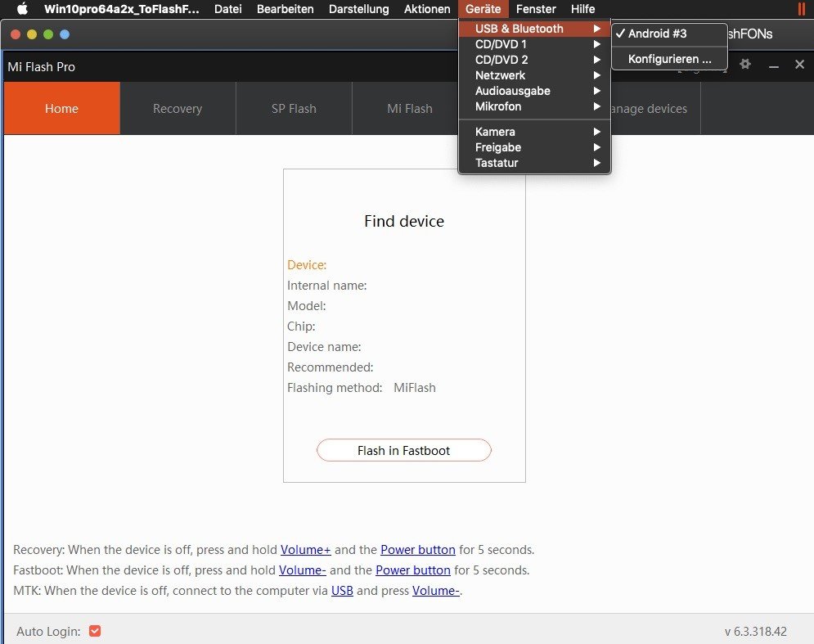Screen dimensions: 814x644
Task: Open the Apple menu icon
Action: [22, 9]
